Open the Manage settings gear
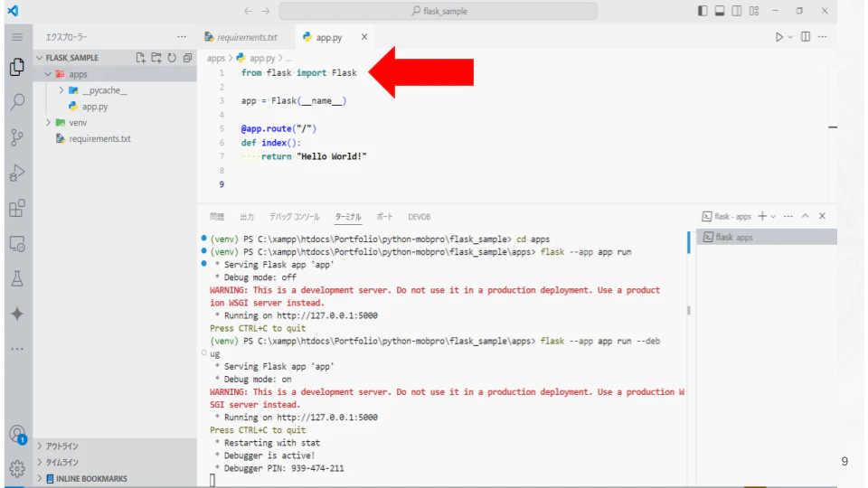The height and width of the screenshot is (488, 868). 17,469
